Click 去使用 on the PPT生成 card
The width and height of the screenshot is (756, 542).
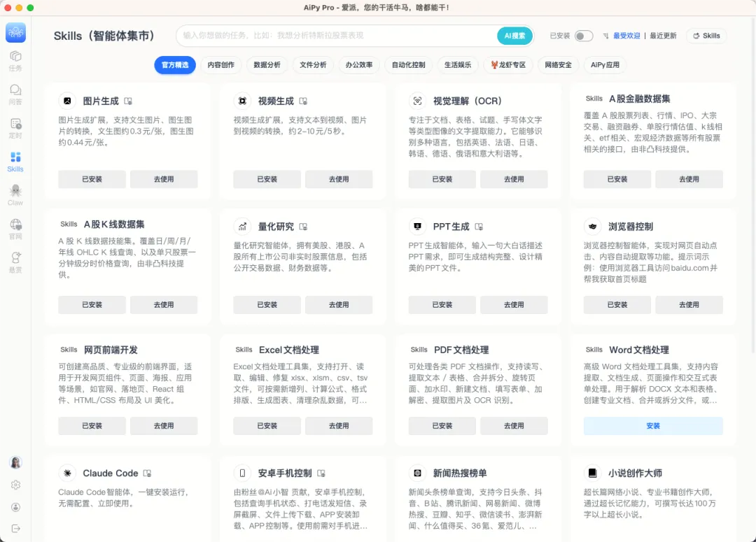(514, 305)
